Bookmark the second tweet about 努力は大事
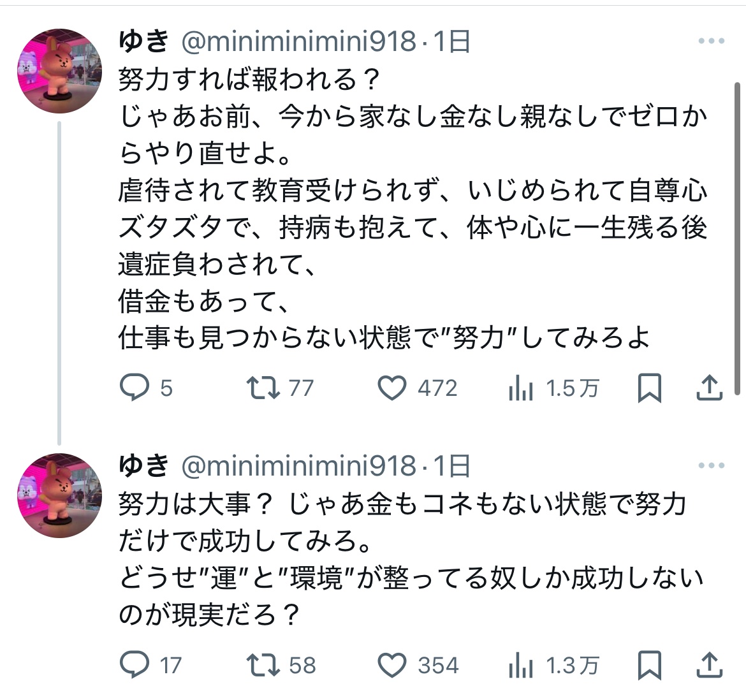Screen dimensions: 746x700 (x=649, y=666)
